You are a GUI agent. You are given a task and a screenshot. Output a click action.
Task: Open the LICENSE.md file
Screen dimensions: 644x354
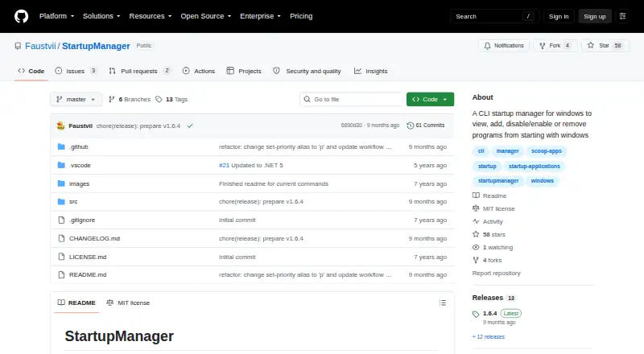click(88, 257)
